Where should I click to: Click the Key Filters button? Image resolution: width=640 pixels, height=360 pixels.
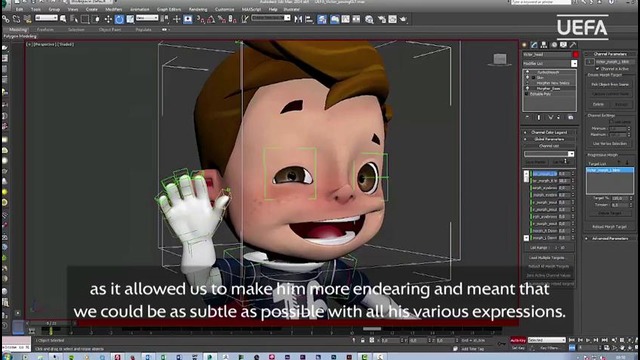550,348
